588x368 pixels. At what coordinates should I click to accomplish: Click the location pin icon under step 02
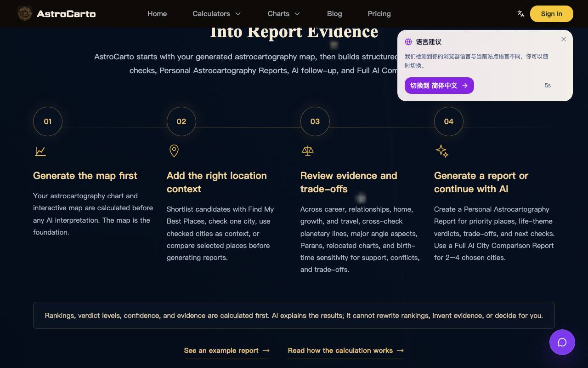click(x=174, y=151)
